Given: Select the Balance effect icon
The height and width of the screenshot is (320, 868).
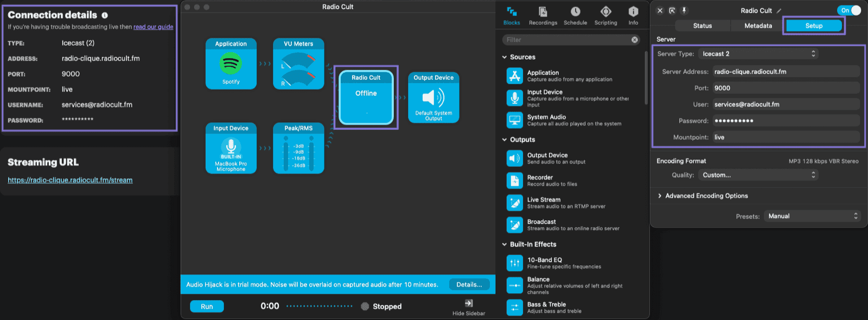Looking at the screenshot, I should click(514, 285).
